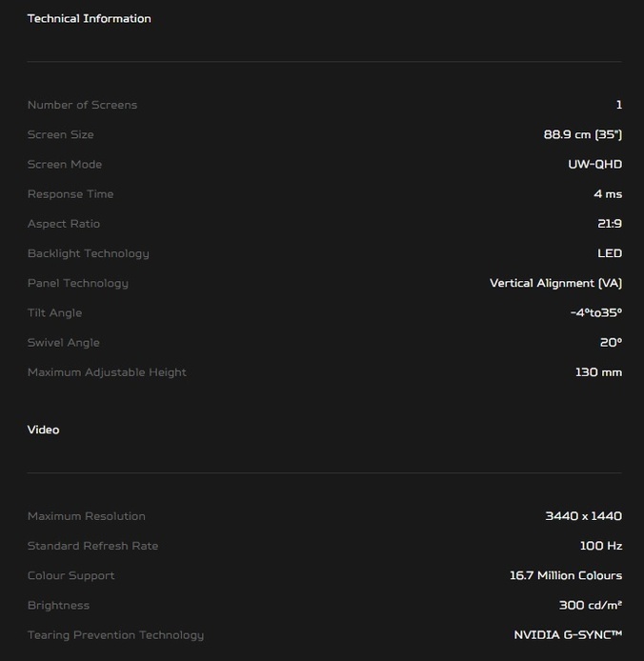This screenshot has height=661, width=644.
Task: Click the Aspect Ratio label
Action: click(64, 224)
